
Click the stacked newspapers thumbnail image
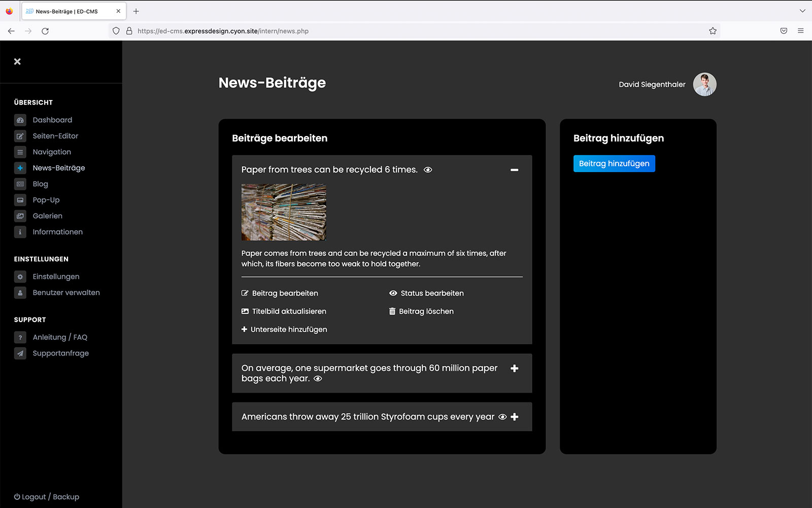(284, 212)
